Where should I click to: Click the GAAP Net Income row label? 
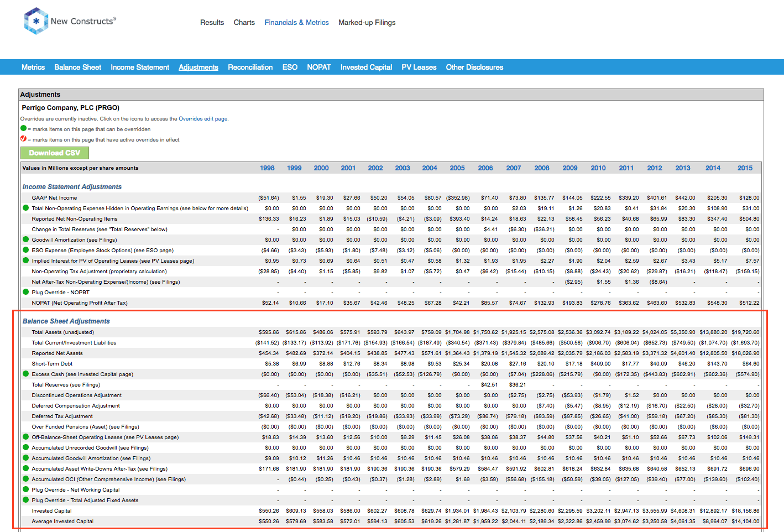(54, 198)
